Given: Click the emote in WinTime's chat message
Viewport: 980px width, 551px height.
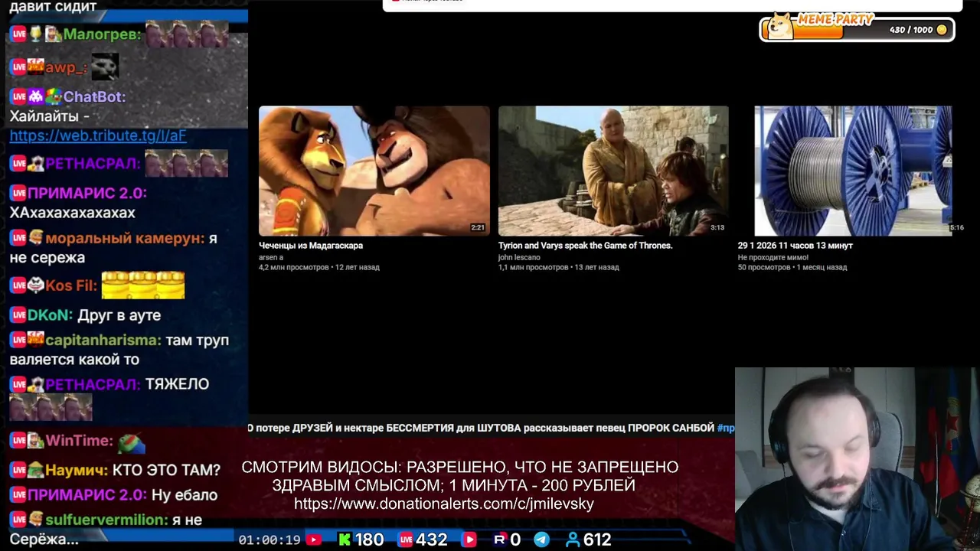Looking at the screenshot, I should pos(131,442).
